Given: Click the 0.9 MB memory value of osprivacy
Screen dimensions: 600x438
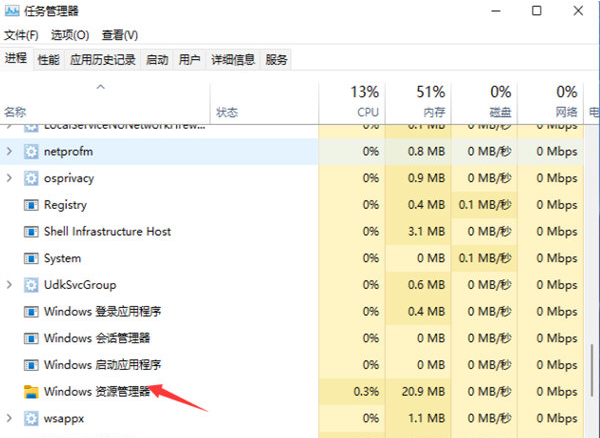Looking at the screenshot, I should (426, 178).
